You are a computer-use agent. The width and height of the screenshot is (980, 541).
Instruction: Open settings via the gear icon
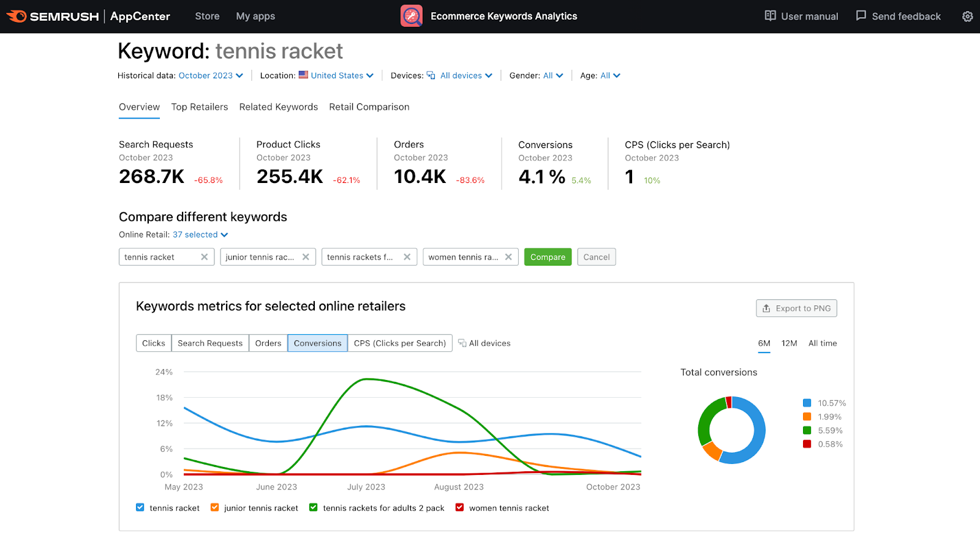coord(967,17)
